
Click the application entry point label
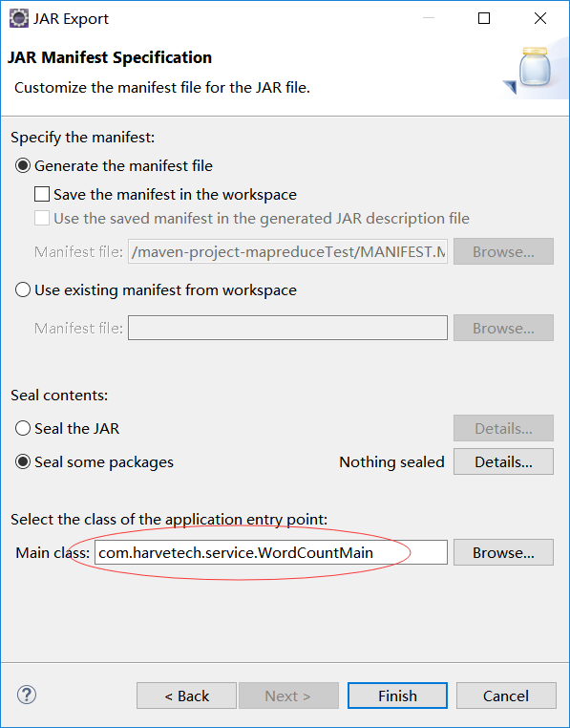pyautogui.click(x=169, y=519)
